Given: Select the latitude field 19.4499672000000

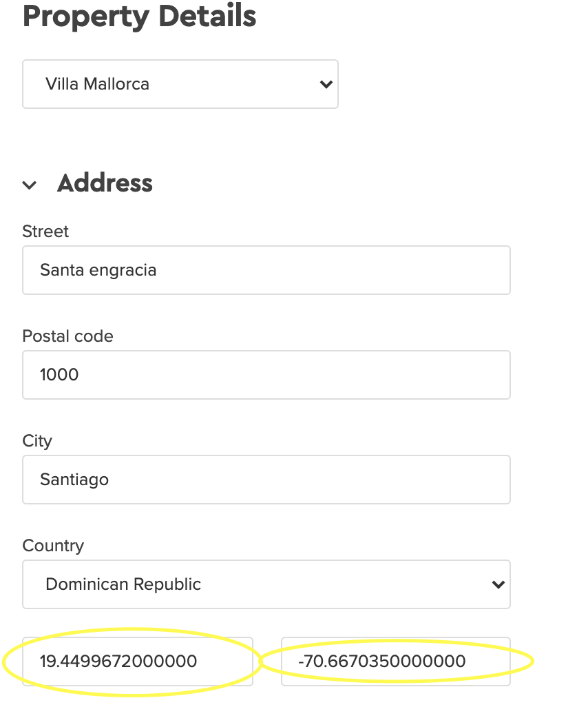Looking at the screenshot, I should 138,662.
